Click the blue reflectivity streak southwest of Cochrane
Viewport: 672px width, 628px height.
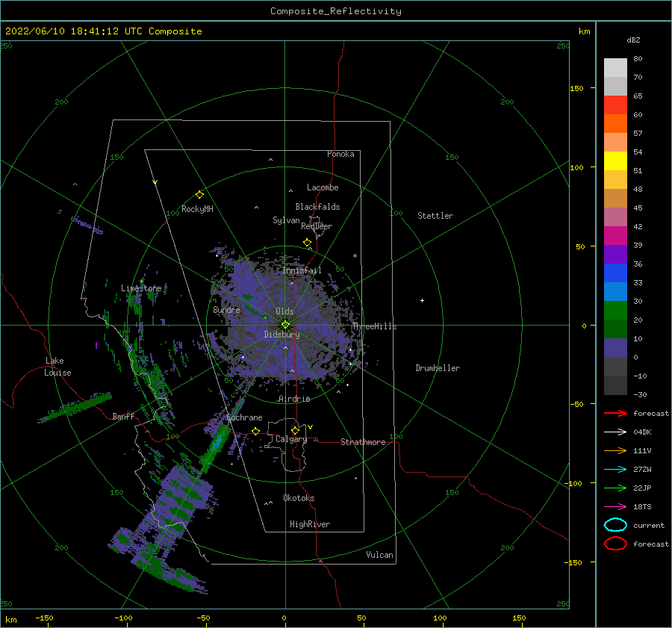218,441
